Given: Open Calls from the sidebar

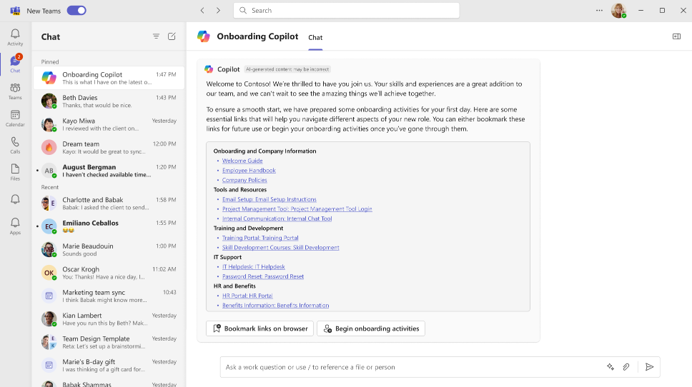Looking at the screenshot, I should click(x=15, y=145).
